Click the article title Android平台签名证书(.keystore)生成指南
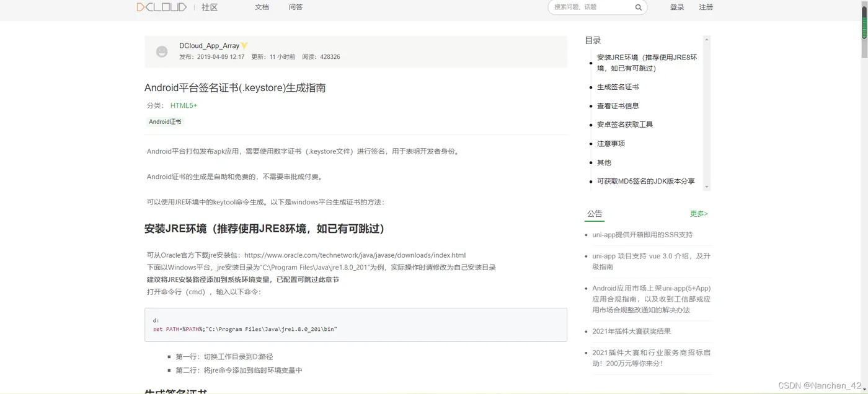The height and width of the screenshot is (394, 868). click(235, 88)
